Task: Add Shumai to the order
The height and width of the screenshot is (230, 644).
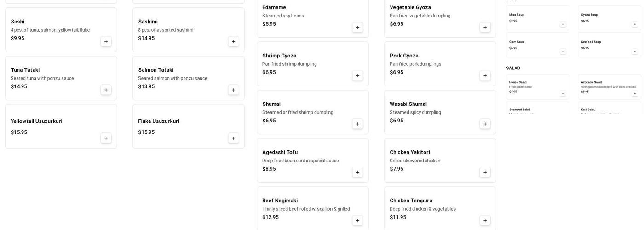Action: point(357,124)
